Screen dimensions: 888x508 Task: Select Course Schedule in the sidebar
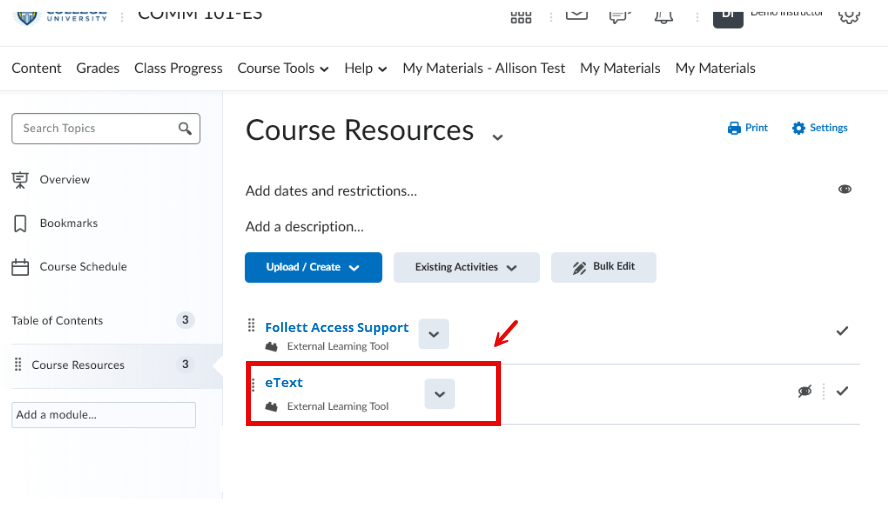(x=83, y=267)
